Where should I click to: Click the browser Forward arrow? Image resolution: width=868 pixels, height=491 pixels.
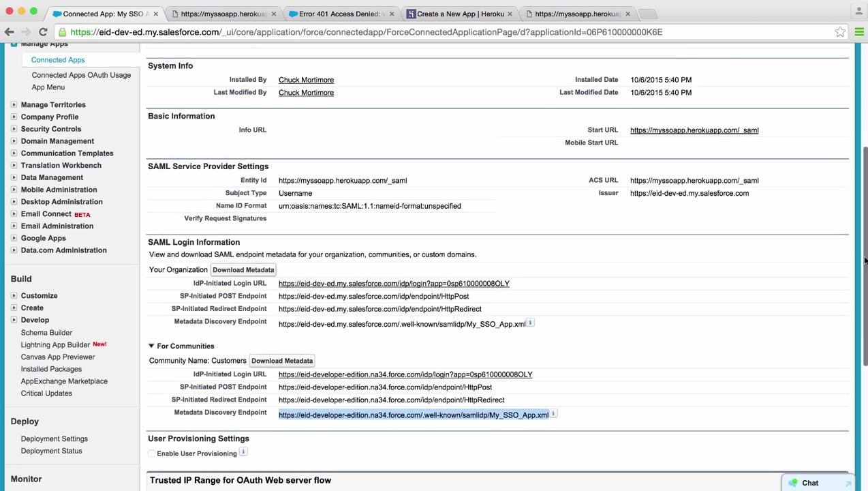(25, 32)
